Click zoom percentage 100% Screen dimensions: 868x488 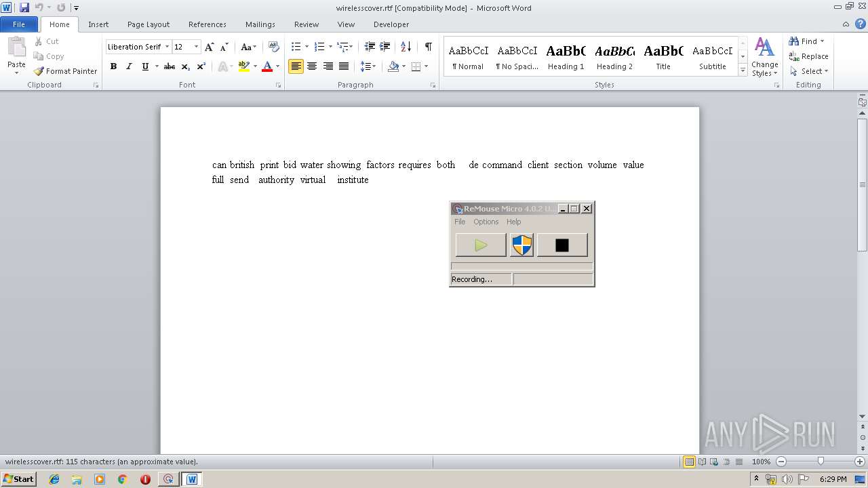[x=761, y=462]
